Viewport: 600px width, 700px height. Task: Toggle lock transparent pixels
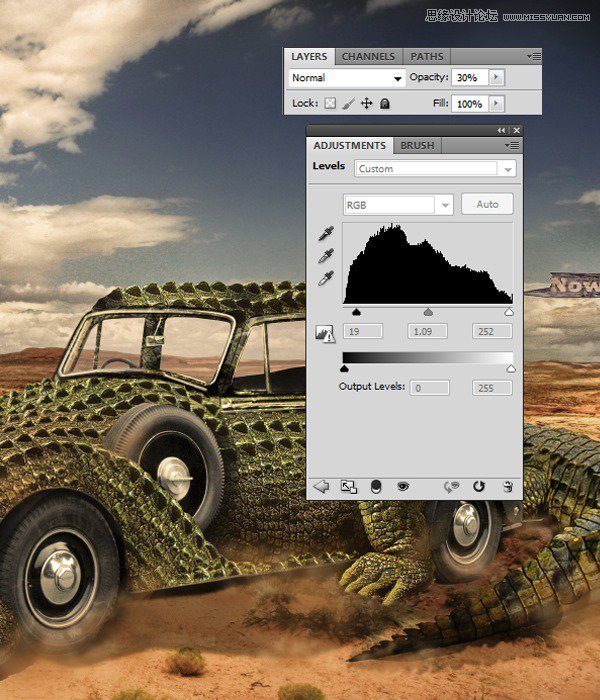[330, 104]
